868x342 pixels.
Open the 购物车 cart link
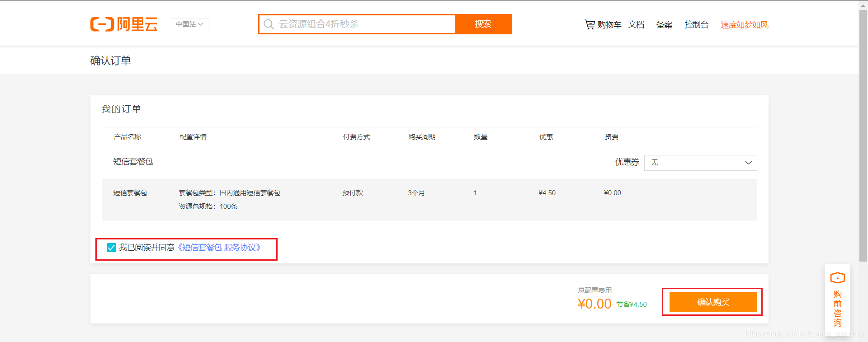609,24
